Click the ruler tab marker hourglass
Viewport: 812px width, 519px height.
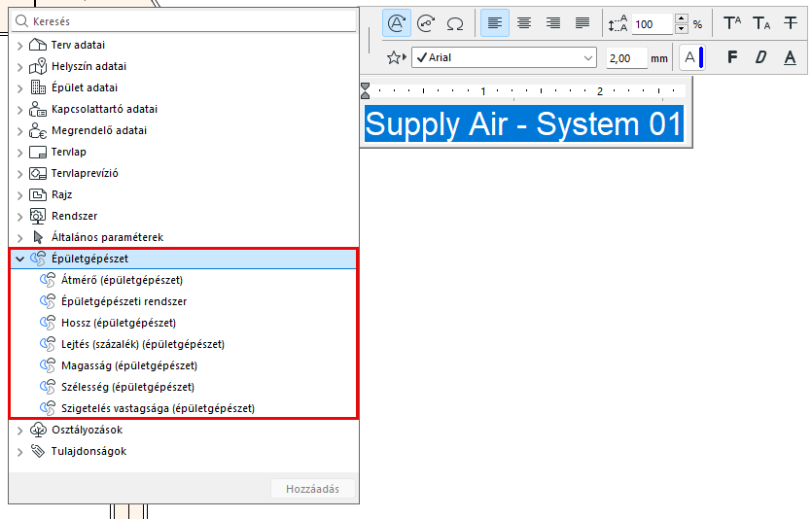pos(365,90)
